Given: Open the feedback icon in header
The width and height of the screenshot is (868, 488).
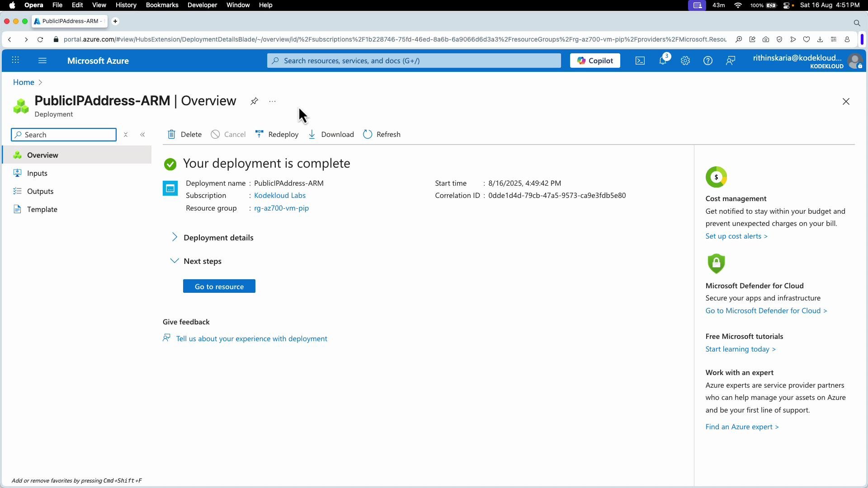Looking at the screenshot, I should click(x=731, y=61).
